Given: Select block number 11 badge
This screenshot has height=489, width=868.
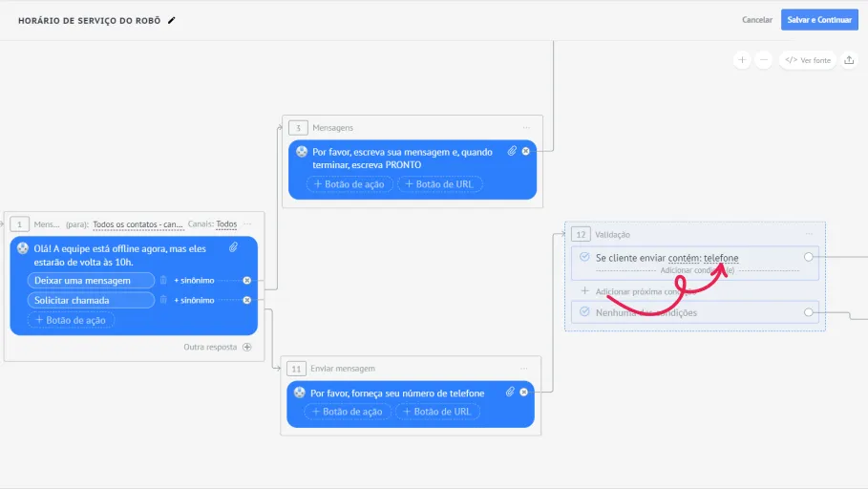Looking at the screenshot, I should tap(296, 369).
